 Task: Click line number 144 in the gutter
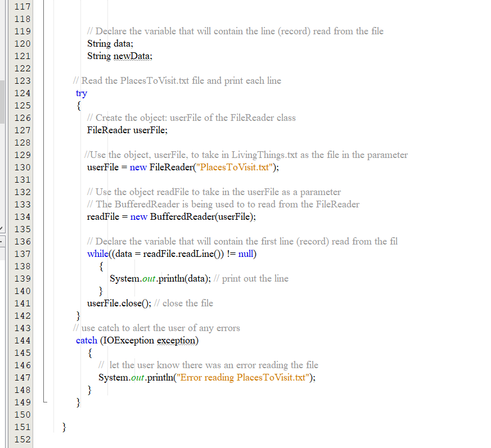point(22,341)
